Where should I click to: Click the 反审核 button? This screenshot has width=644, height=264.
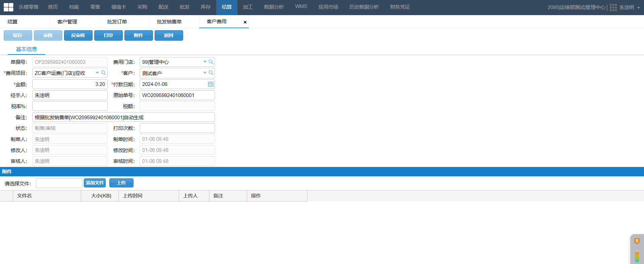click(78, 35)
